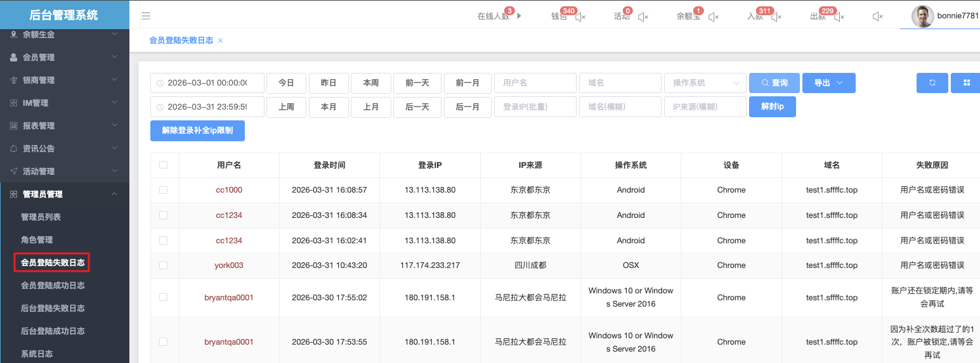This screenshot has width=980, height=363.
Task: Mute the 入款 notification speaker icon
Action: tap(776, 17)
